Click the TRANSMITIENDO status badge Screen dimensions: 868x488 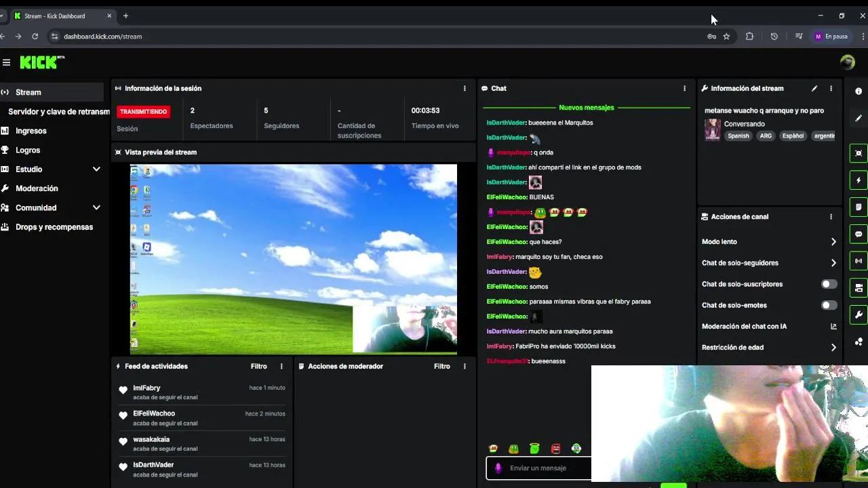click(x=143, y=112)
